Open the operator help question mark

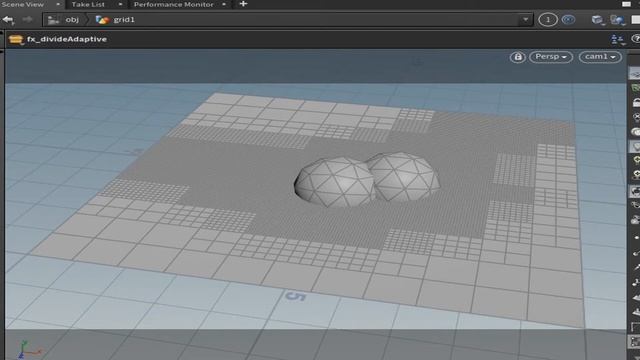tap(636, 39)
